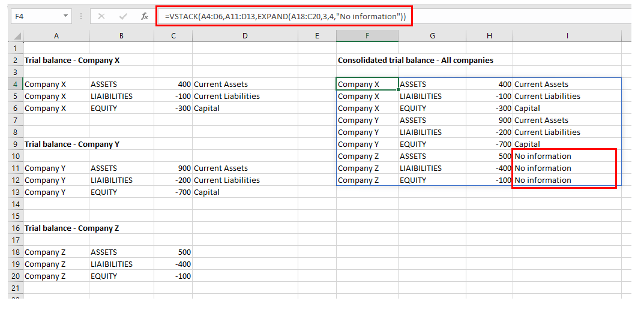Select column D header

coord(245,36)
